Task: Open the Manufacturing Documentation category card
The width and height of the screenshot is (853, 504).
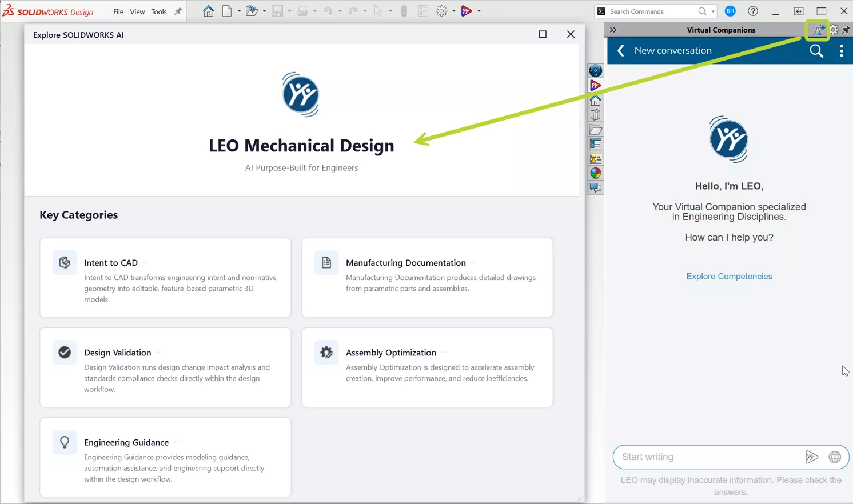Action: pos(427,278)
